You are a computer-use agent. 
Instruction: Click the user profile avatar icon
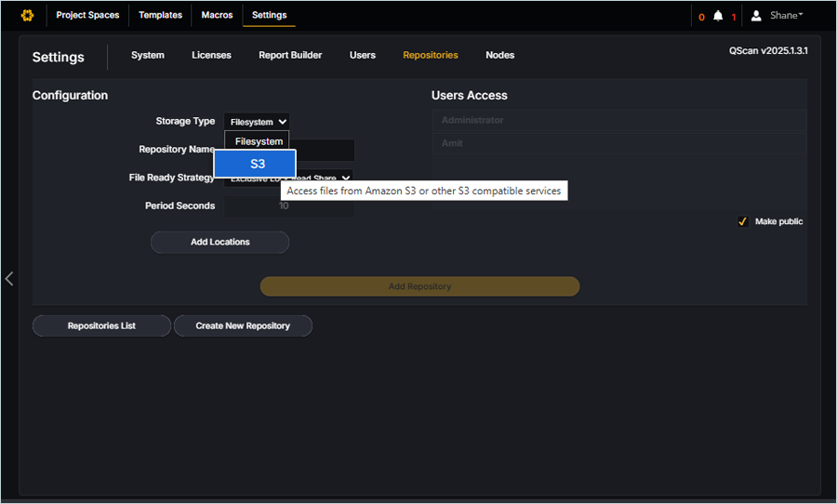click(x=757, y=16)
